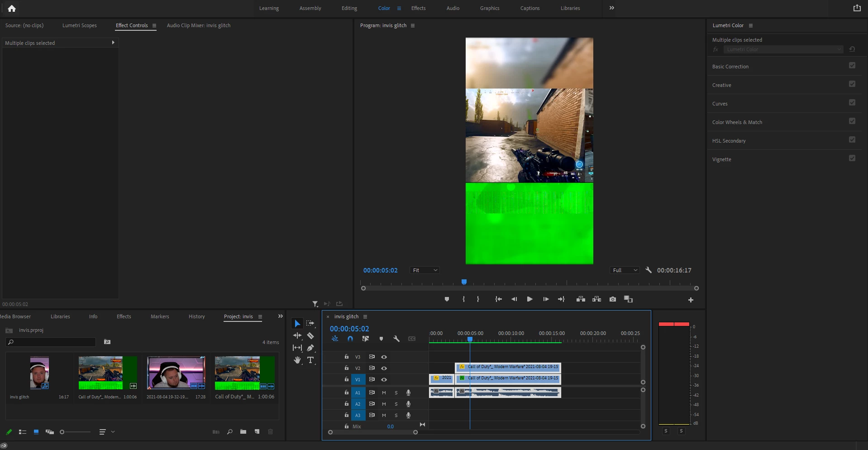Open Program monitor panel menu
Viewport: 868px width, 450px height.
413,25
